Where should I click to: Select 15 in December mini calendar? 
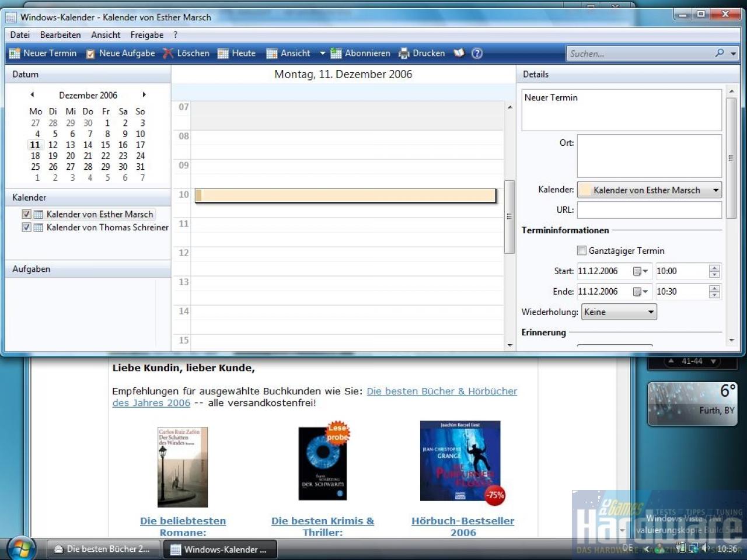click(105, 145)
